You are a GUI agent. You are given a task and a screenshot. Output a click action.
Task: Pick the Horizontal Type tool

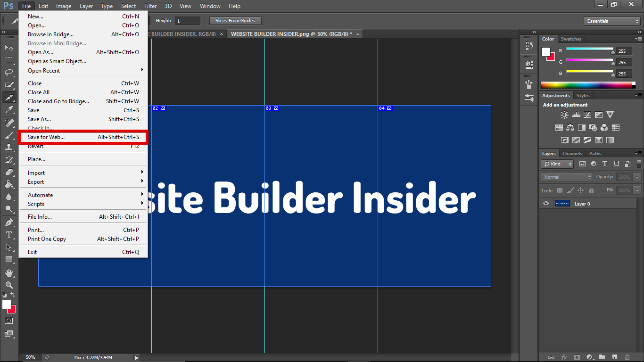click(x=9, y=234)
